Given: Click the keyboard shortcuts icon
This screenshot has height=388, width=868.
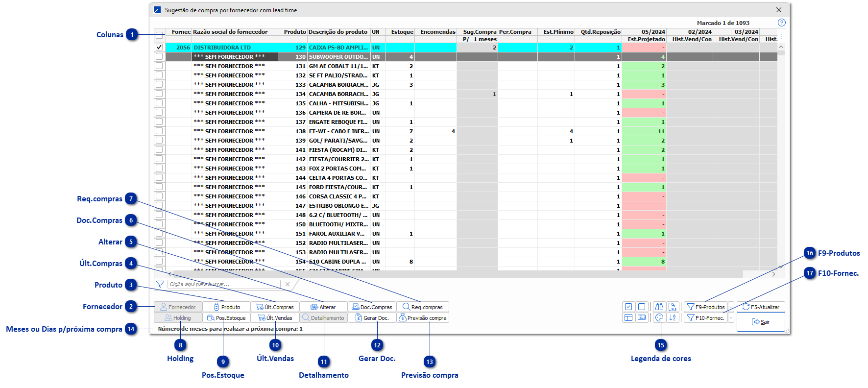Looking at the screenshot, I should click(x=641, y=317).
